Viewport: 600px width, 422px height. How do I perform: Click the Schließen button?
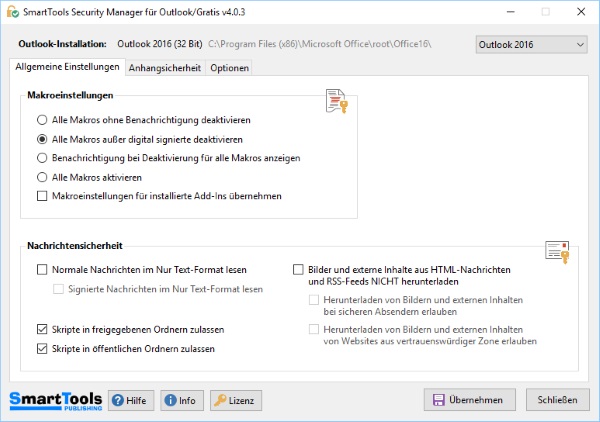click(x=558, y=400)
